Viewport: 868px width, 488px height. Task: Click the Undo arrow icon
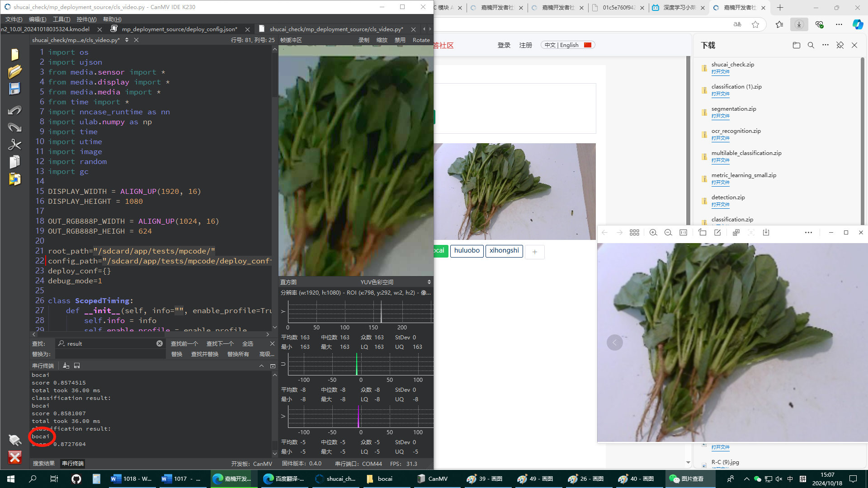tap(14, 110)
